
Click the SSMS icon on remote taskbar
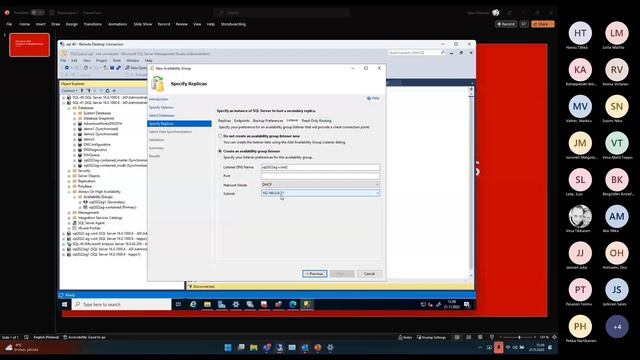pos(307,304)
